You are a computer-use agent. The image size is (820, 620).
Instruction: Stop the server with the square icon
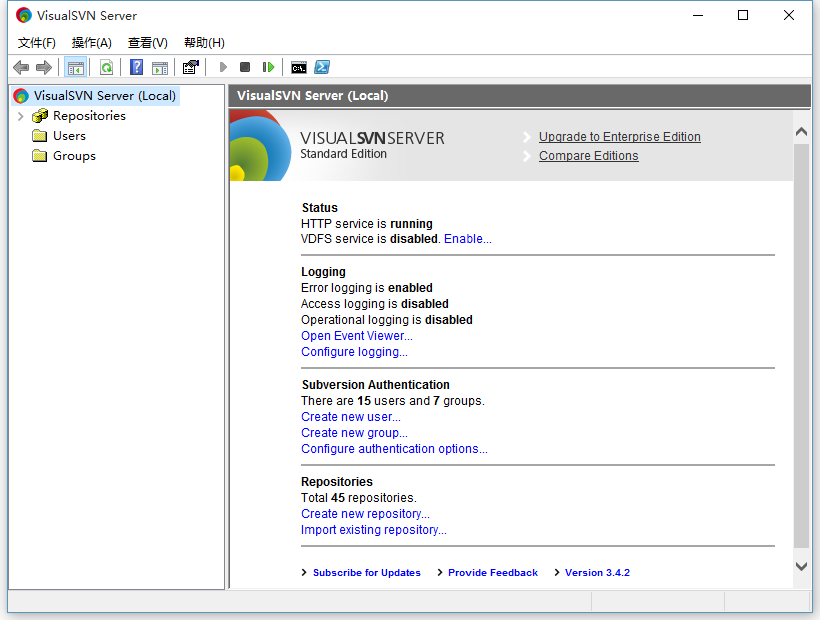pos(245,67)
